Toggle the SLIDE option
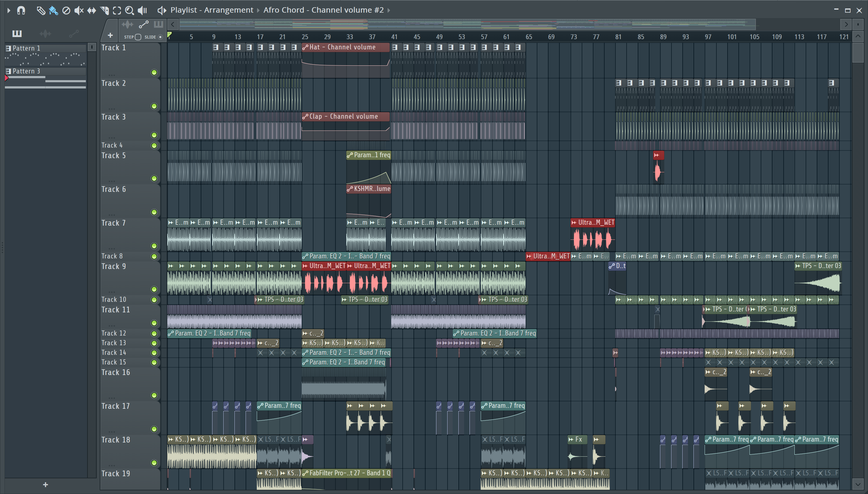The image size is (868, 494). 160,37
